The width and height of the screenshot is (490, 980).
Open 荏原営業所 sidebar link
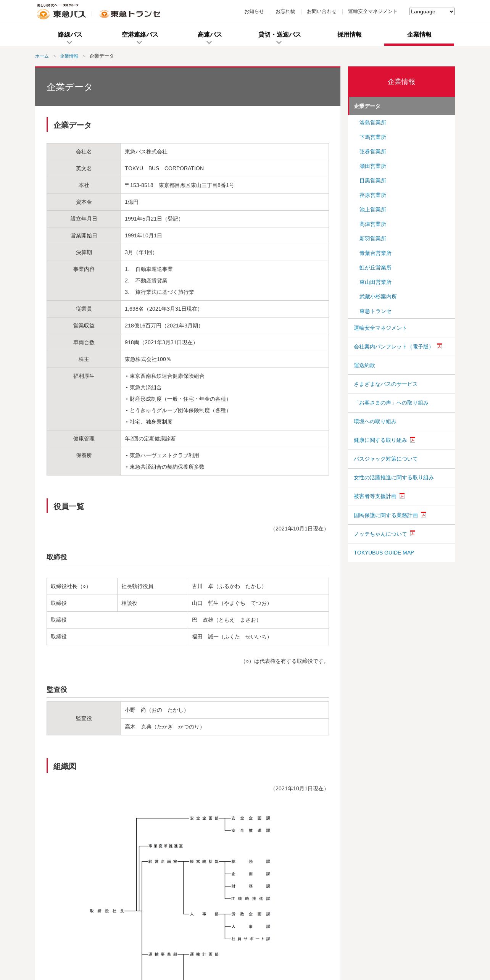(x=372, y=195)
